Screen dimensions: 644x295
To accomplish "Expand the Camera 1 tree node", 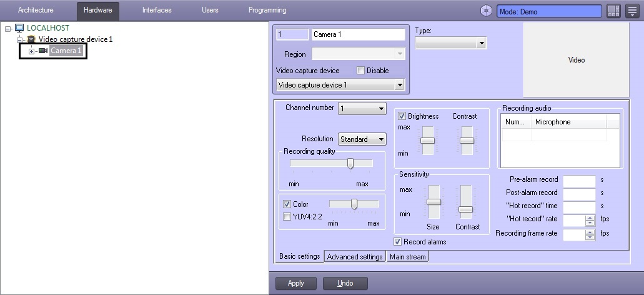I will [x=31, y=51].
